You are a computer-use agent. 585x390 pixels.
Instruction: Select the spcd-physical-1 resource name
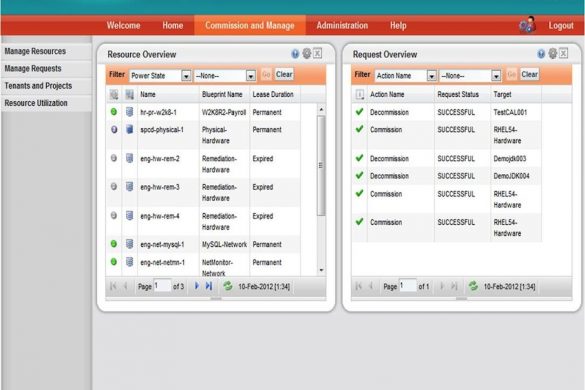[x=162, y=130]
